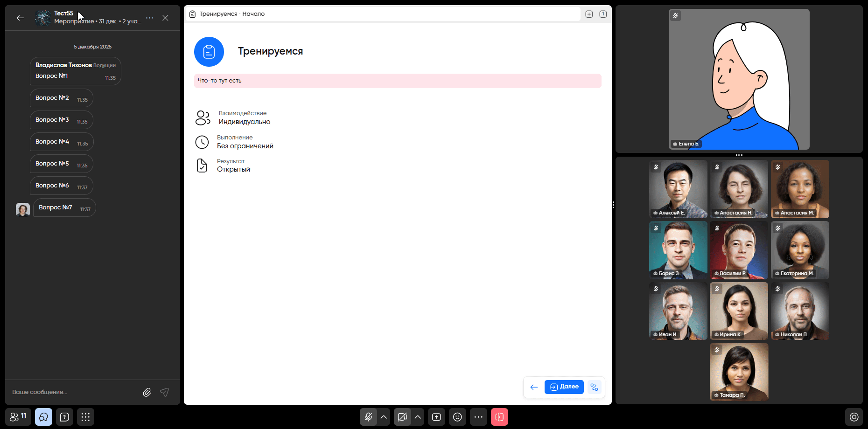
Task: Open the 'Вопрос №7' chat message
Action: pos(64,208)
